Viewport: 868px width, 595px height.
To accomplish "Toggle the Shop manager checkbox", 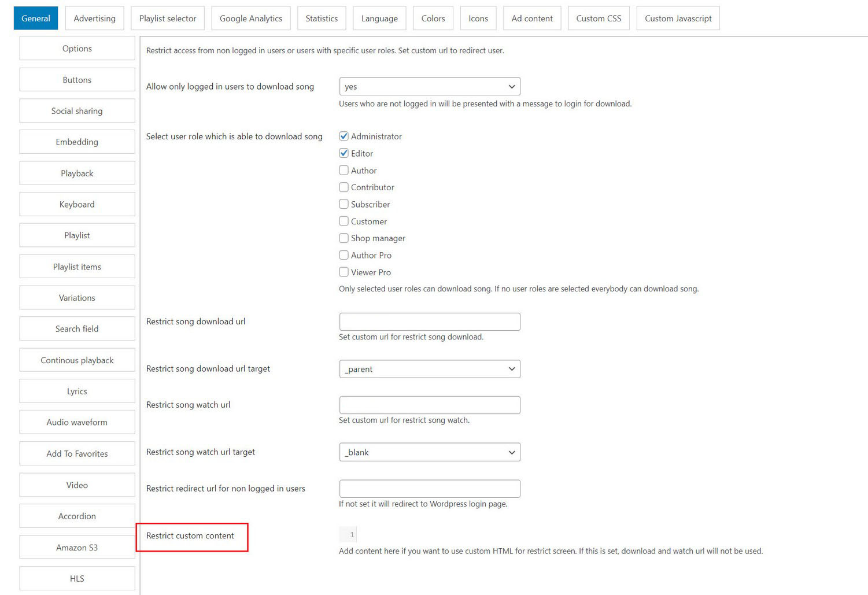I will coord(343,238).
